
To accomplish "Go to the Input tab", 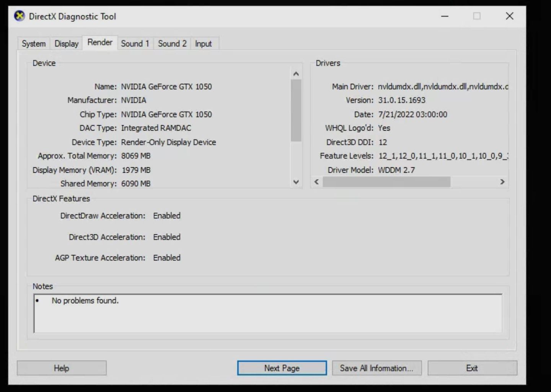I will (x=203, y=44).
